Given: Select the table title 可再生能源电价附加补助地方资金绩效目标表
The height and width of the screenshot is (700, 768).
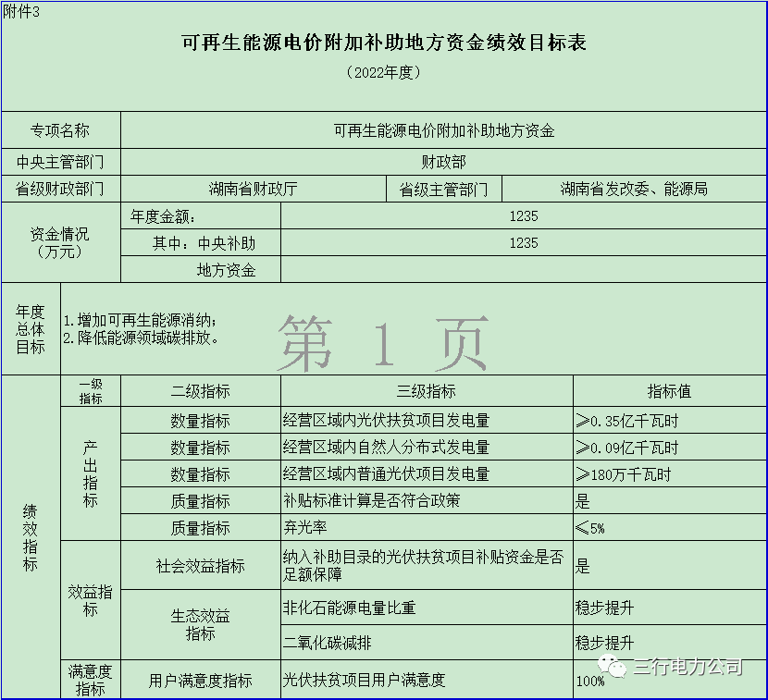Looking at the screenshot, I should 383,43.
